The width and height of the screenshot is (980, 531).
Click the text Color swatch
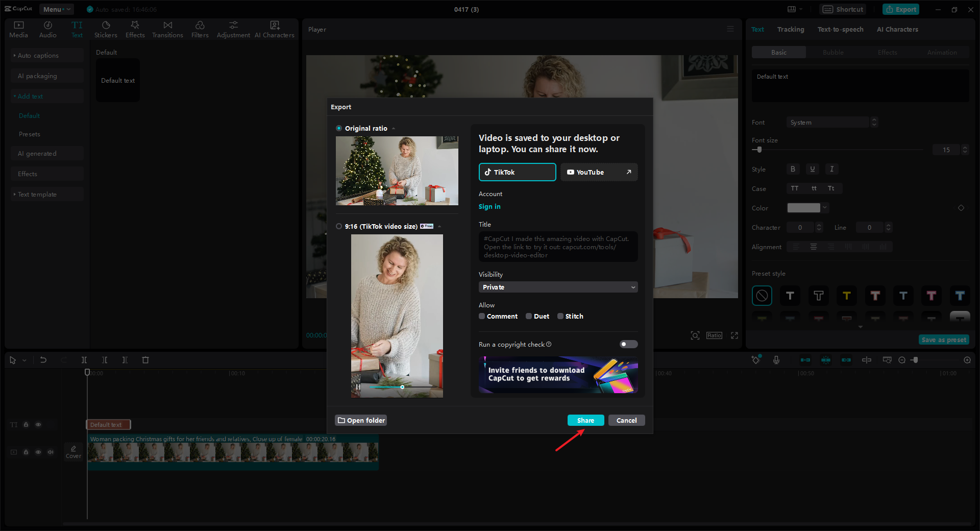803,208
